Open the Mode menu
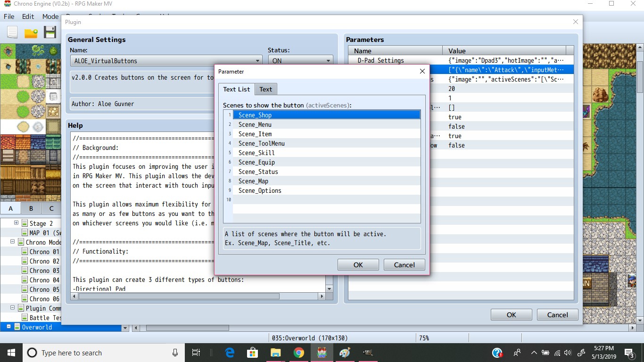This screenshot has height=362, width=644. pyautogui.click(x=50, y=16)
